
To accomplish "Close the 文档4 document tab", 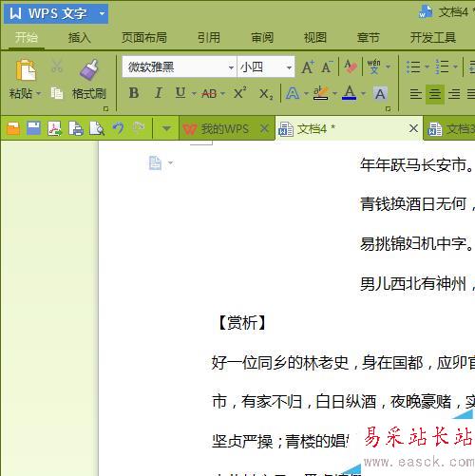I will click(x=413, y=128).
